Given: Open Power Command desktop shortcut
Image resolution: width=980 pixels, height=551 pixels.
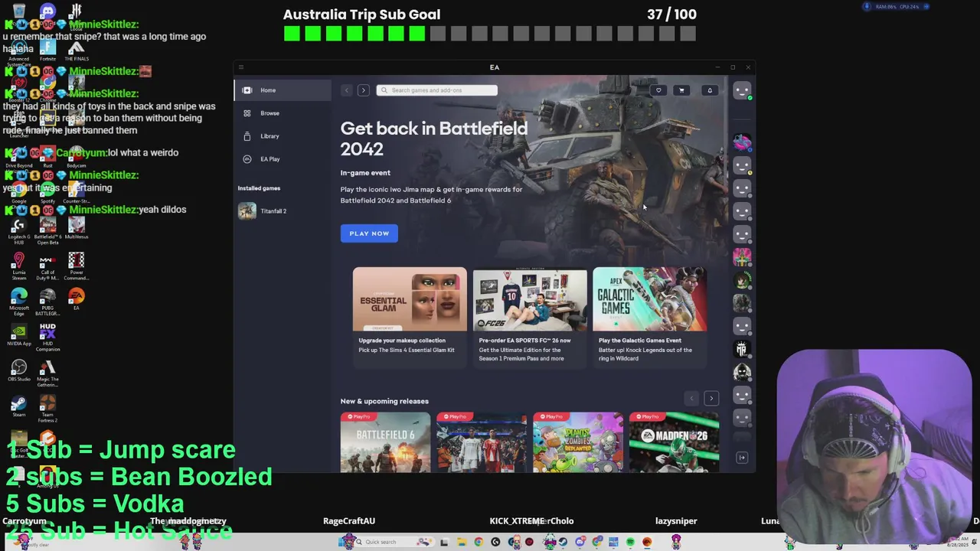Looking at the screenshot, I should click(x=76, y=266).
